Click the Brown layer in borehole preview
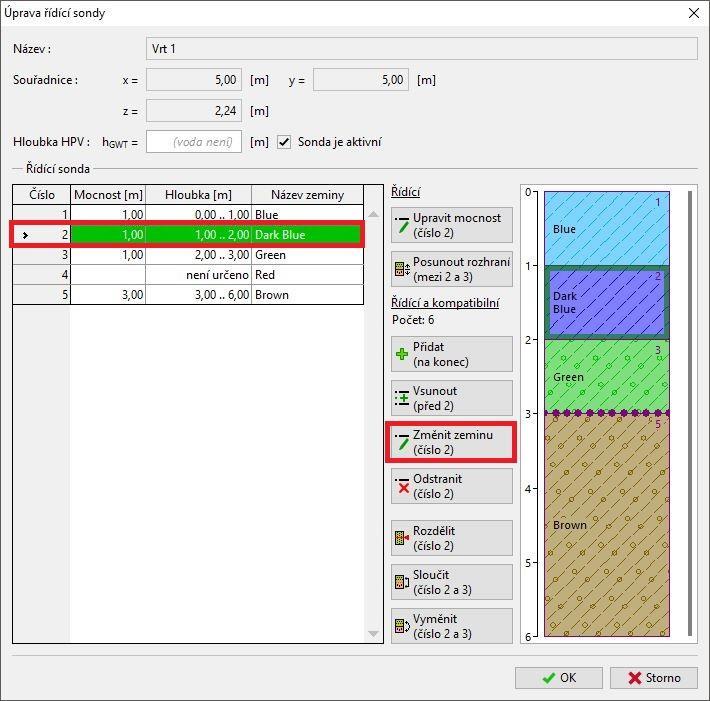 [607, 525]
